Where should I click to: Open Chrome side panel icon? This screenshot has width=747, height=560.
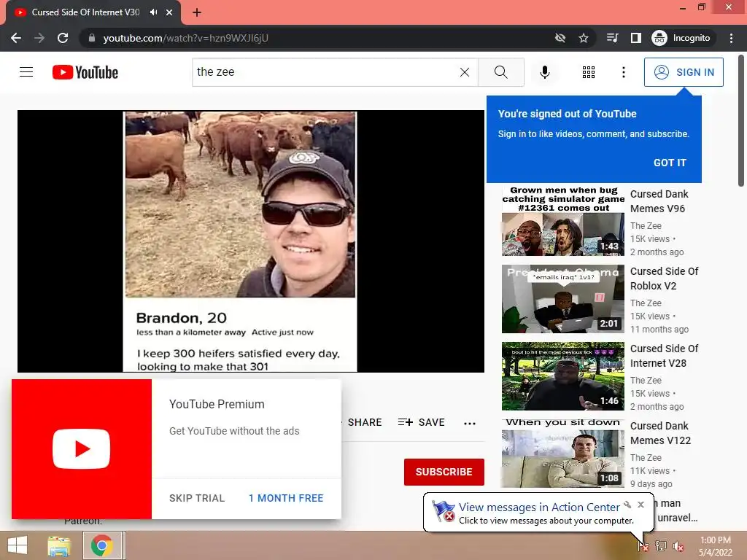(x=635, y=38)
